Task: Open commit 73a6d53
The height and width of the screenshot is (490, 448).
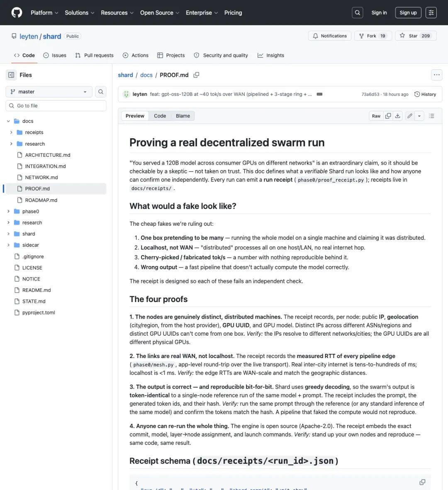Action: pyautogui.click(x=370, y=94)
